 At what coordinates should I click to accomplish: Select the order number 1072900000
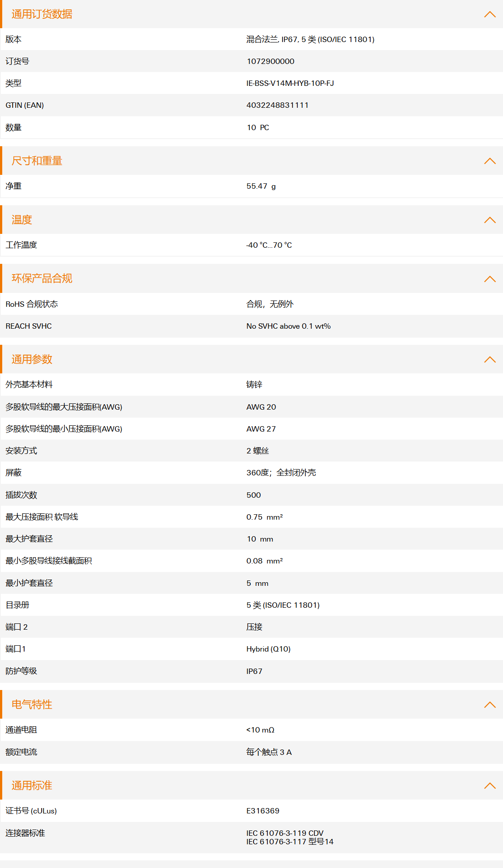(x=271, y=61)
